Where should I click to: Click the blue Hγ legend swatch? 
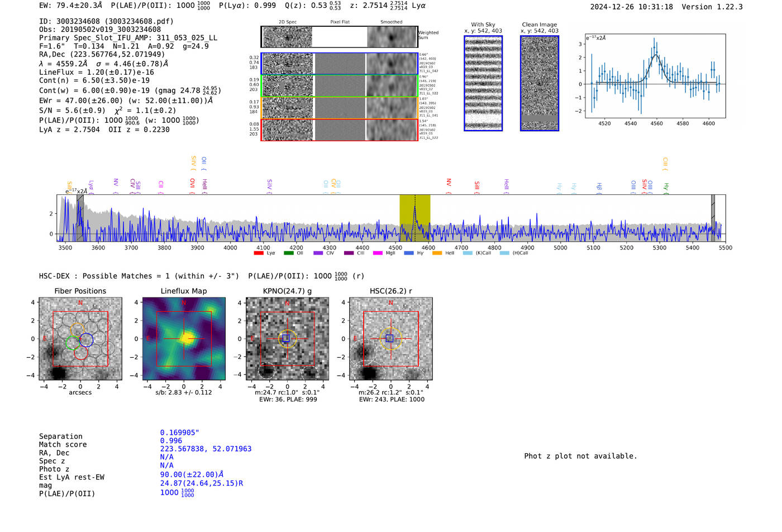click(409, 253)
